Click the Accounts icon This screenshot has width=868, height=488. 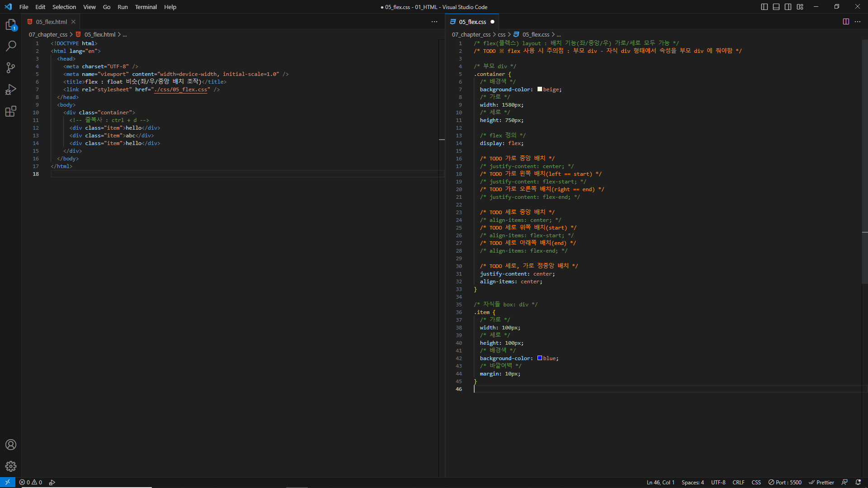coord(11,445)
